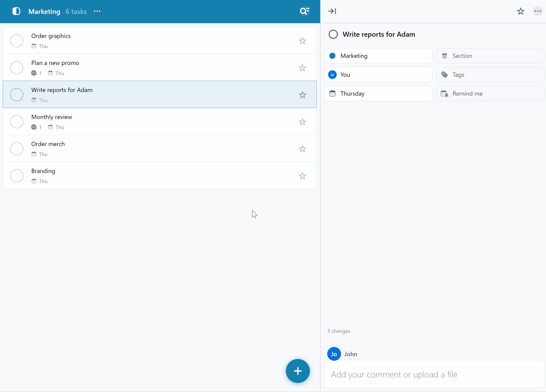This screenshot has height=392, width=546.
Task: Click the task completion circle for 'Branding'
Action: coord(17,175)
